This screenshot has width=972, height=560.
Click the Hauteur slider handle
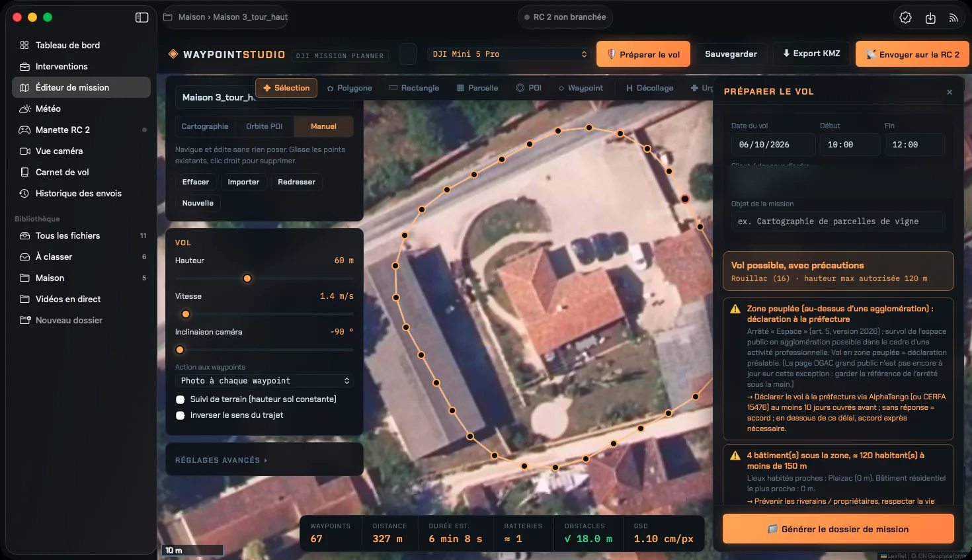coord(247,278)
